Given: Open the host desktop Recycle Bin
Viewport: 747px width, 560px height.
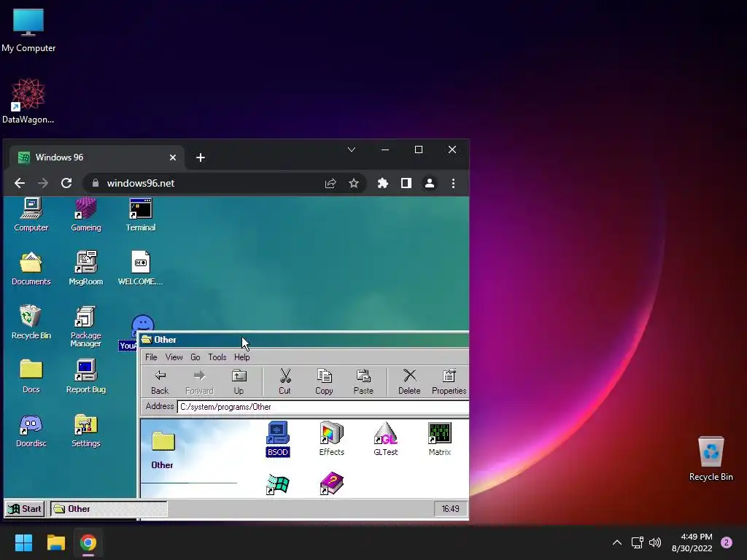Looking at the screenshot, I should (x=711, y=459).
